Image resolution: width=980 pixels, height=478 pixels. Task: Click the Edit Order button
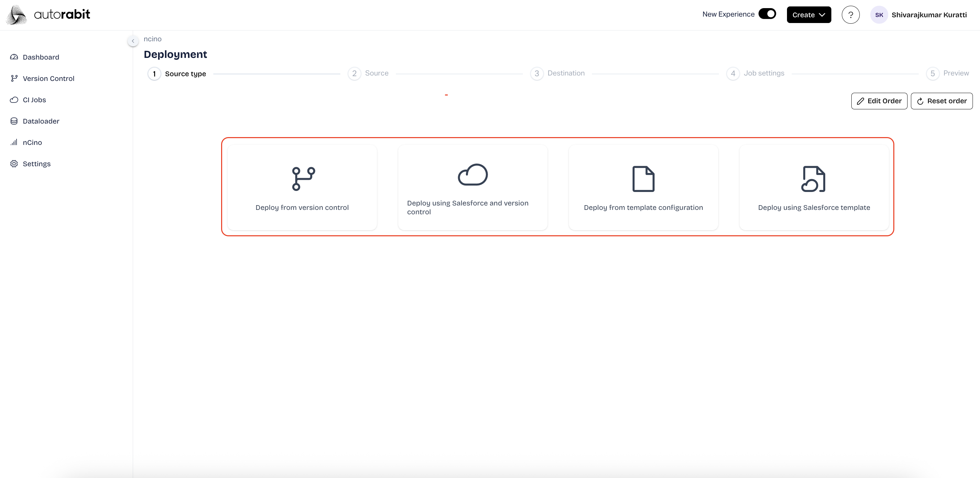click(x=879, y=101)
